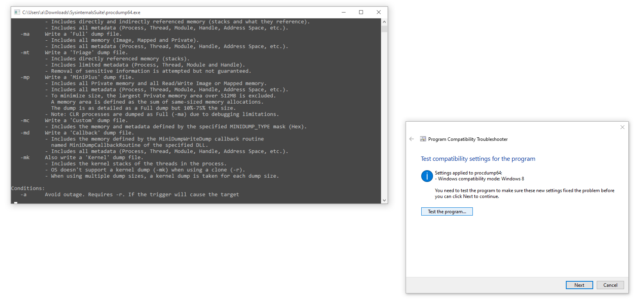
Task: Click the 'You need to test the program' message
Action: point(524,193)
